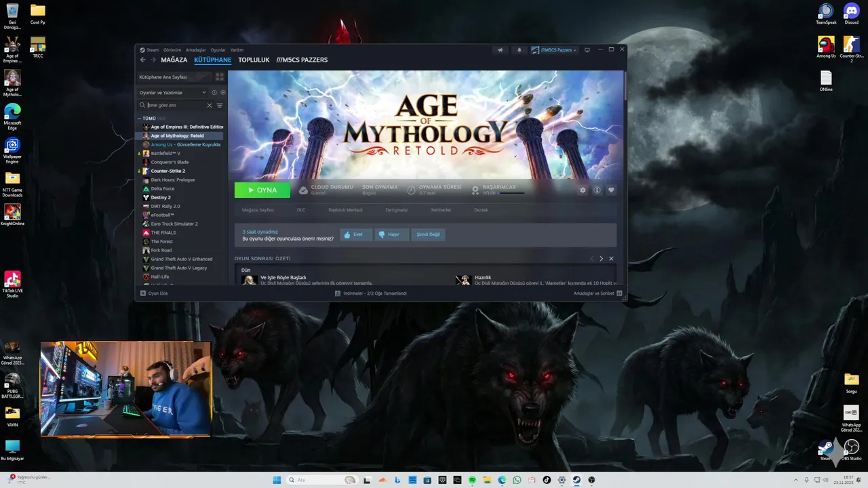Open the Oyunlar menu
Viewport: 868px width, 488px height.
point(218,49)
